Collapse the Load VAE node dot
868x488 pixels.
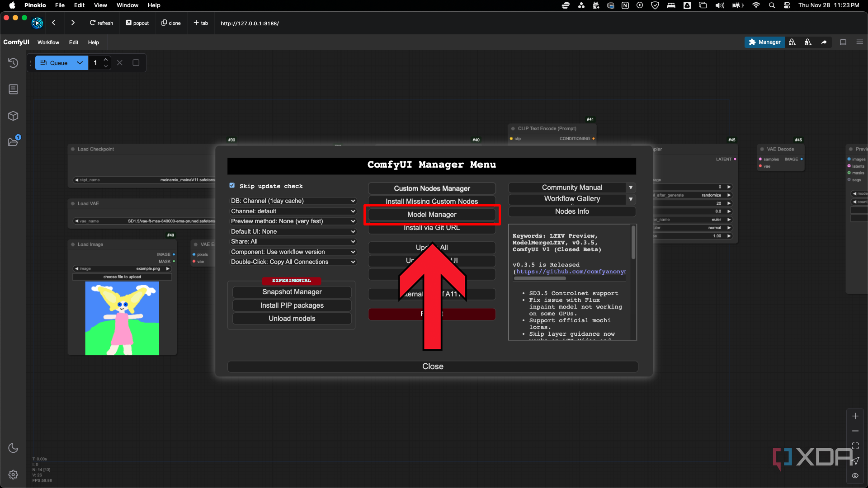point(73,204)
